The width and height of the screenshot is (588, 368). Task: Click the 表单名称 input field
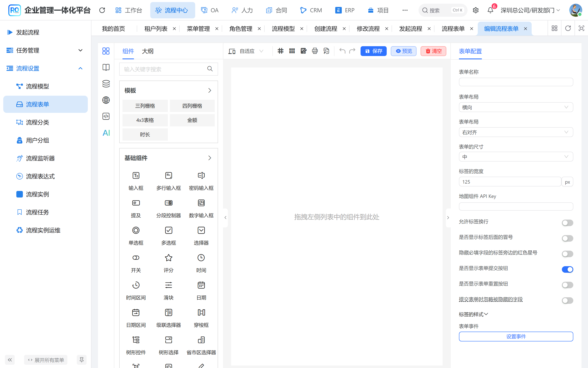point(516,82)
